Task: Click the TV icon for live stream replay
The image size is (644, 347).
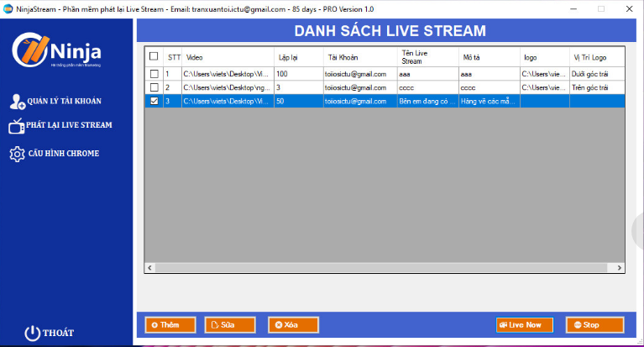Action: click(x=17, y=126)
